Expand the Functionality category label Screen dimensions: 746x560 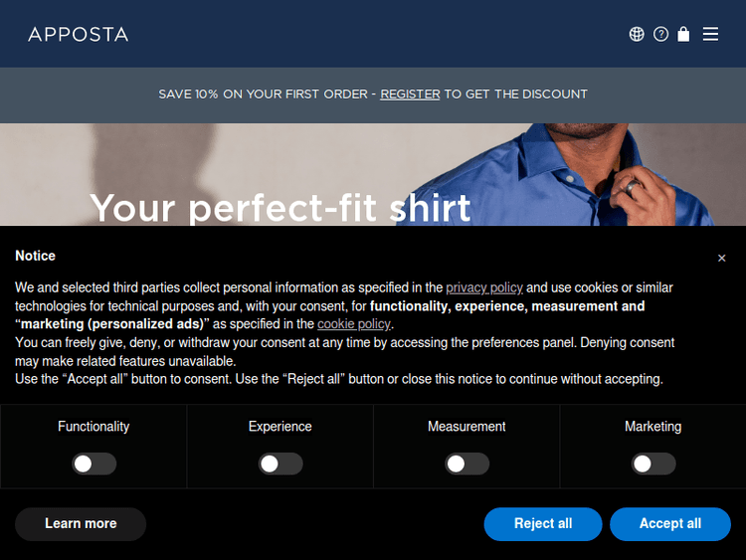point(93,427)
